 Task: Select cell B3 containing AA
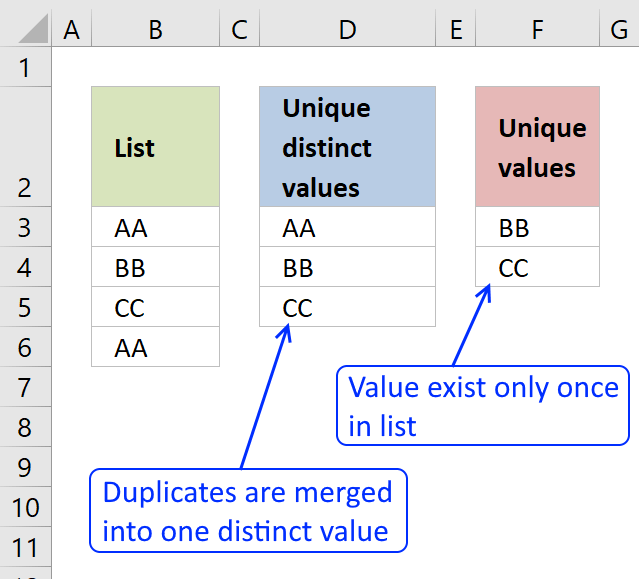tap(155, 228)
